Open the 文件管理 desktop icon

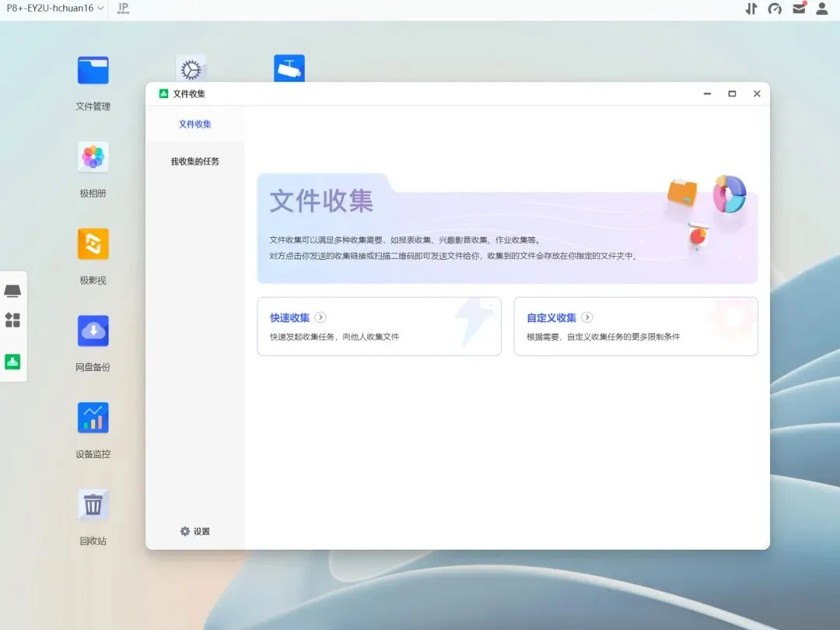click(93, 71)
